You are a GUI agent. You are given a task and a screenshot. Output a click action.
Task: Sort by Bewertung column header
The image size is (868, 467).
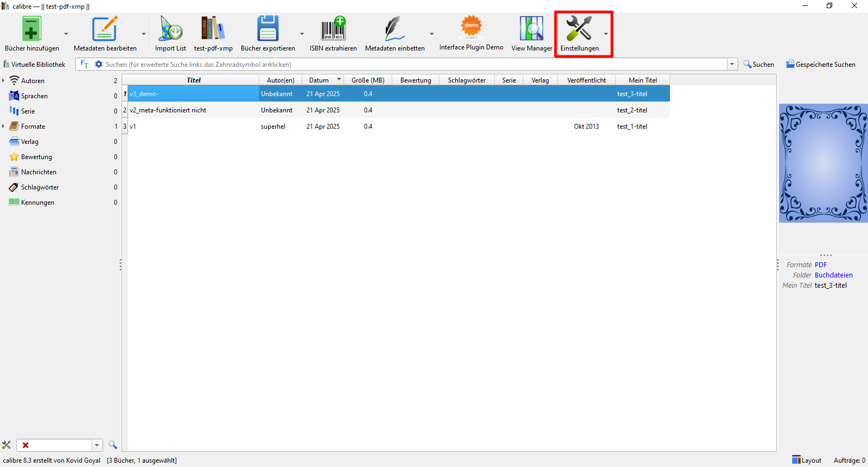point(416,80)
